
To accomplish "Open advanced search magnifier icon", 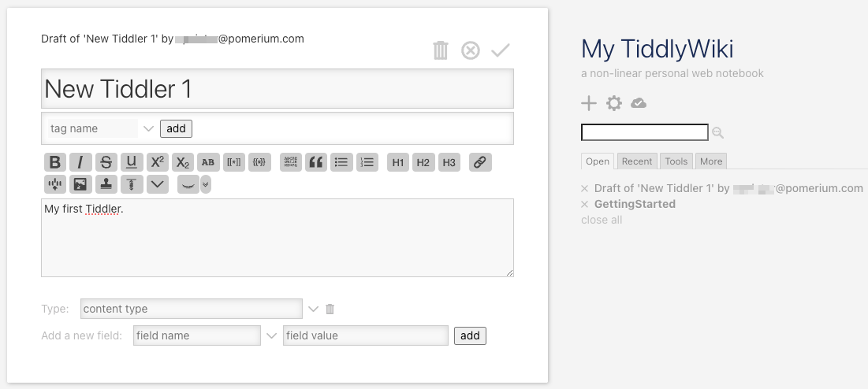I will [x=717, y=132].
